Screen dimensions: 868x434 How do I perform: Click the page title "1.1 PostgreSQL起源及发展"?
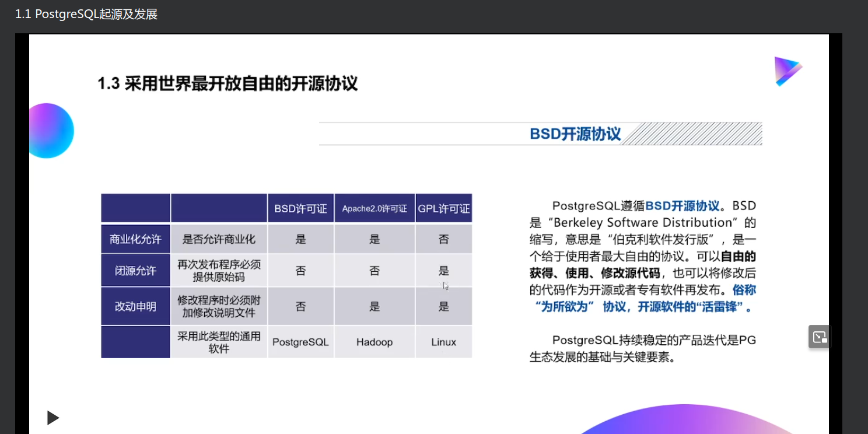(x=86, y=14)
